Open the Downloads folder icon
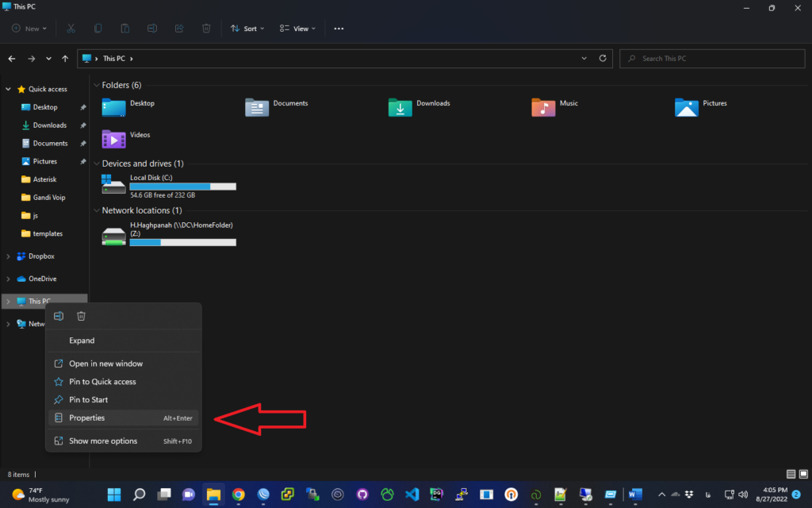This screenshot has width=812, height=508. [400, 107]
